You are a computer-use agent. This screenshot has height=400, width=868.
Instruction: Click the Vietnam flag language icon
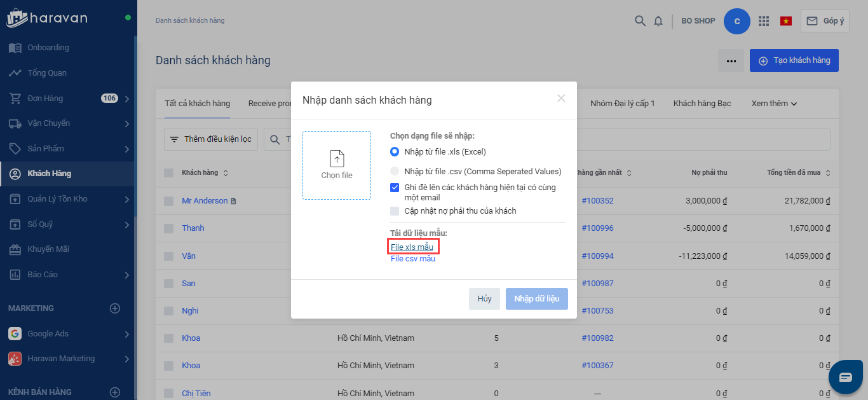(x=786, y=21)
